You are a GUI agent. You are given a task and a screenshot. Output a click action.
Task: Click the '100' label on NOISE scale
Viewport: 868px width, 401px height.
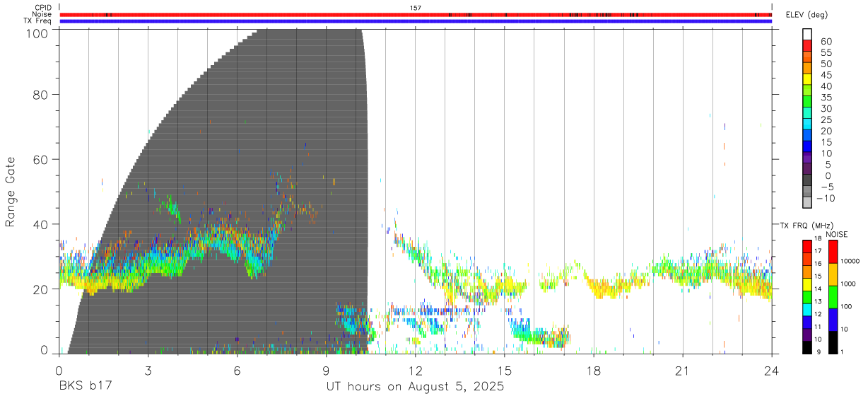[x=847, y=306]
